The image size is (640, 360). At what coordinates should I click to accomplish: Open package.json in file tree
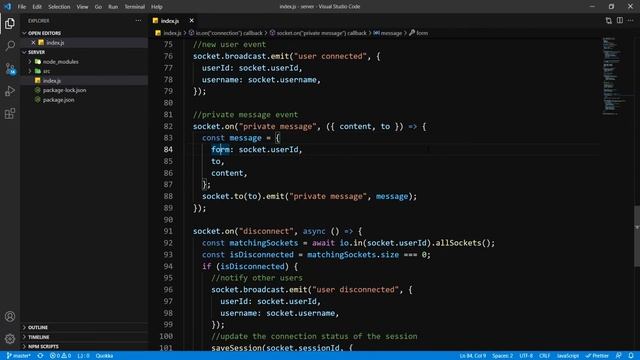(x=84, y=100)
